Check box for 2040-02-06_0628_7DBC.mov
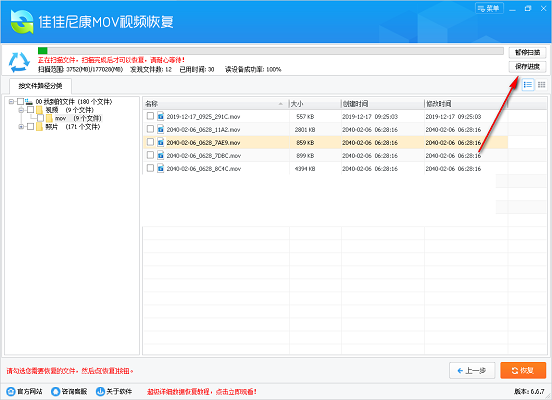Screen dimensions: 552x400 coord(150,155)
